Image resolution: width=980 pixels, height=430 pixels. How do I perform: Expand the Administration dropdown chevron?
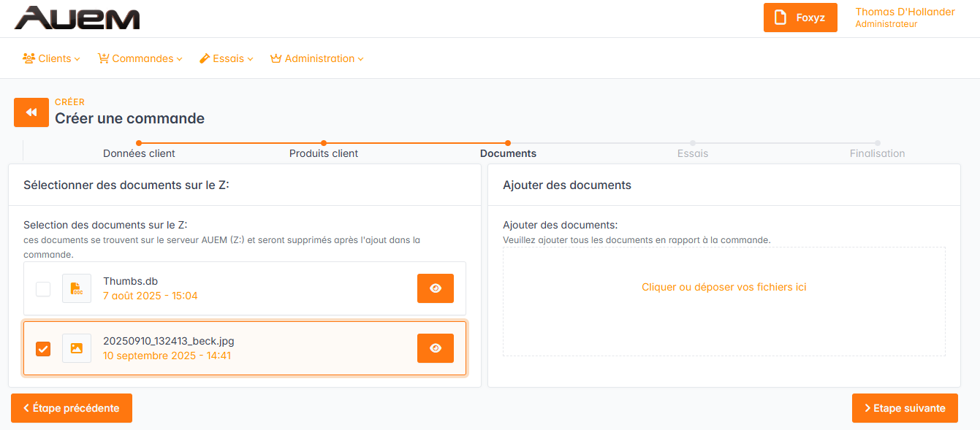[x=360, y=59]
